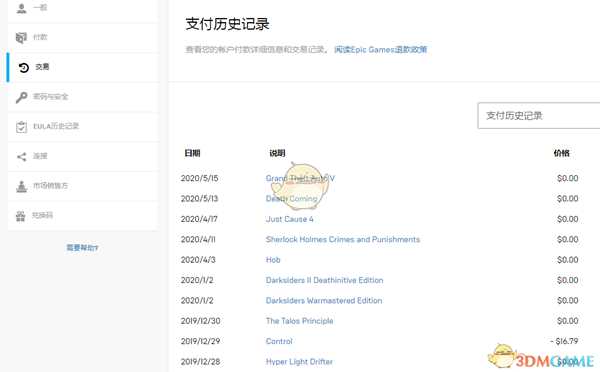600x372 pixels.
Task: Open the 连接 share icon
Action: pyautogui.click(x=21, y=156)
